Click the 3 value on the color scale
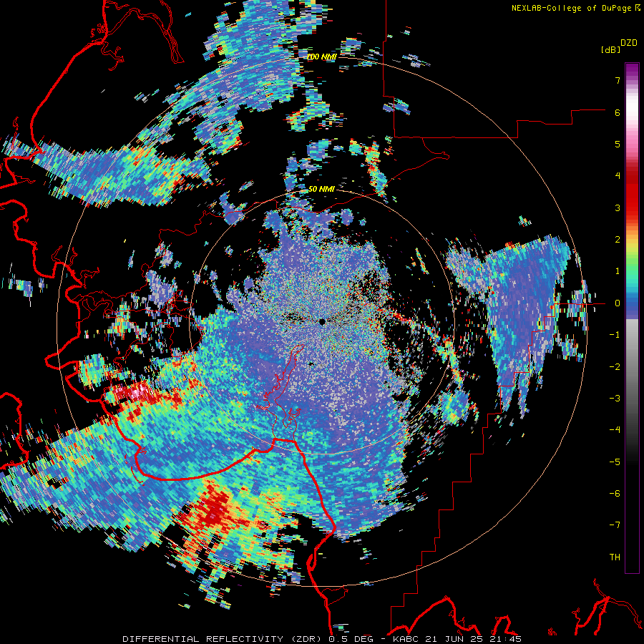The width and height of the screenshot is (644, 644). click(618, 208)
